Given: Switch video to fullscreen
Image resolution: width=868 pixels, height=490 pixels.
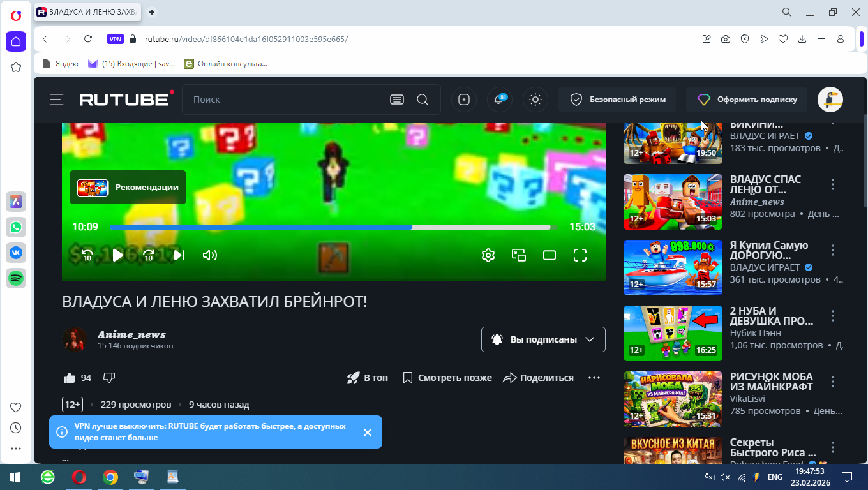Looking at the screenshot, I should coord(580,255).
